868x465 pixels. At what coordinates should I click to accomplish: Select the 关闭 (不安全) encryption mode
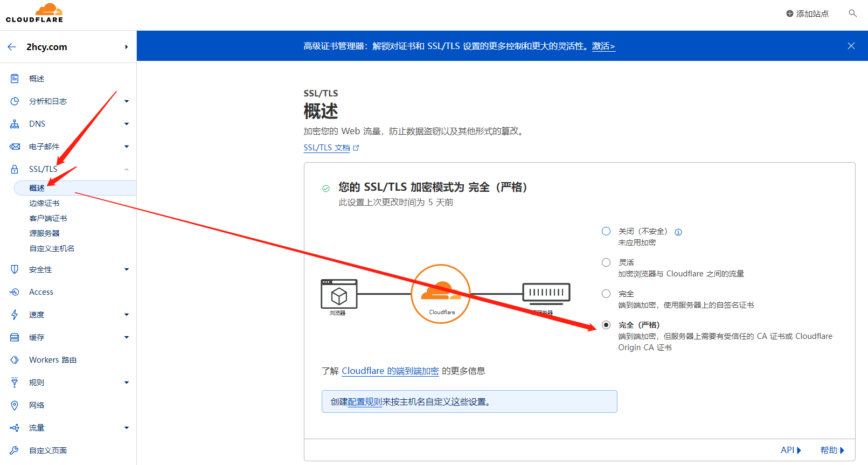pos(606,231)
